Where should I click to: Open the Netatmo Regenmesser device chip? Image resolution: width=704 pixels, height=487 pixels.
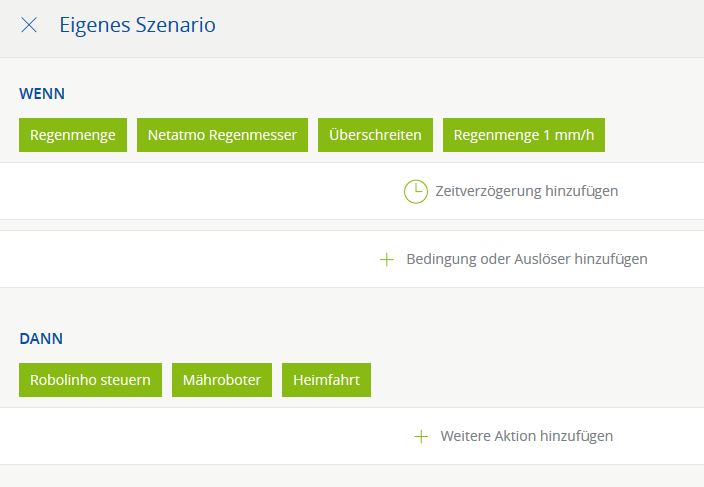point(222,135)
